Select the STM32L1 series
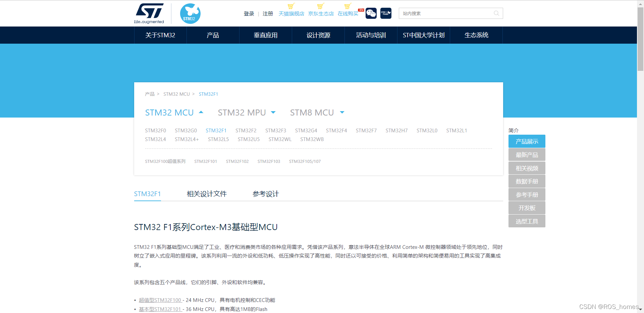644x313 pixels. coord(457,131)
